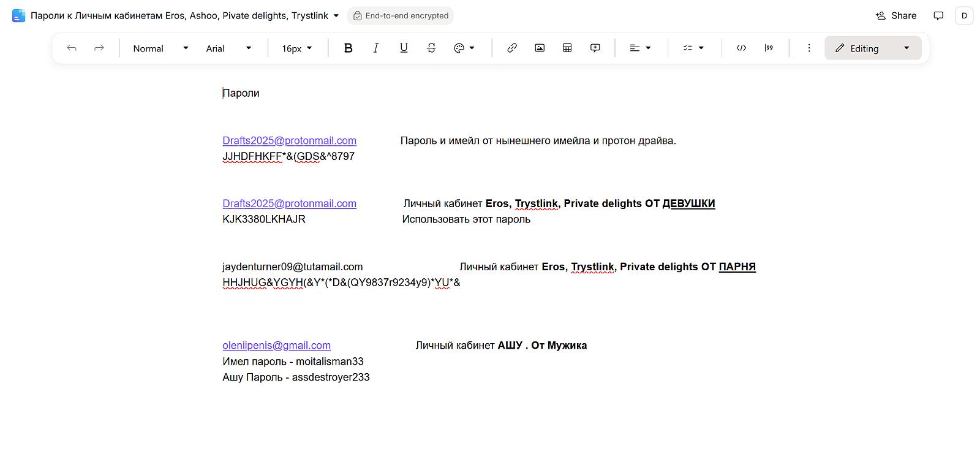Screen dimensions: 980x459
Task: Open the Arial font family dropdown
Action: (x=229, y=48)
